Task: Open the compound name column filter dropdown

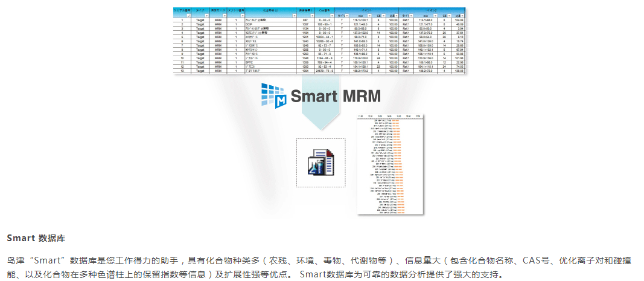Action: [295, 16]
